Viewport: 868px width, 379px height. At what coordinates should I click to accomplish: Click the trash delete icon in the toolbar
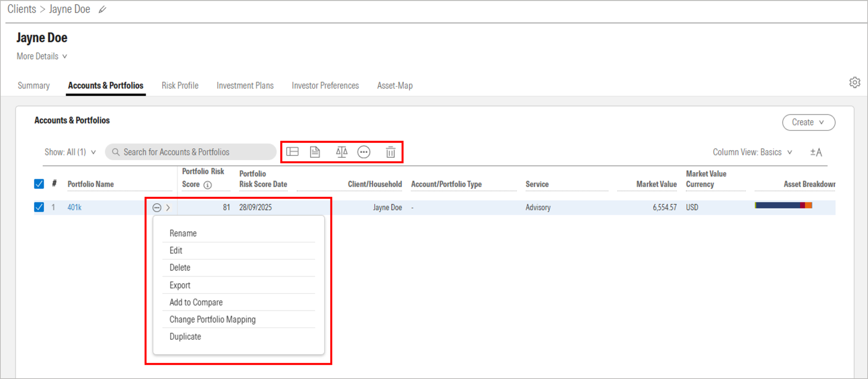(x=391, y=152)
